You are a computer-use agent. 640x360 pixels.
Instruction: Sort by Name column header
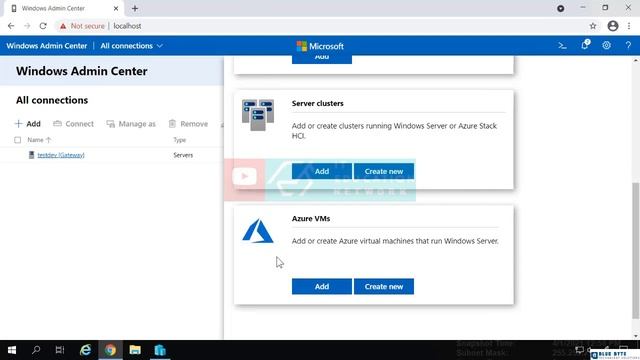[39, 140]
